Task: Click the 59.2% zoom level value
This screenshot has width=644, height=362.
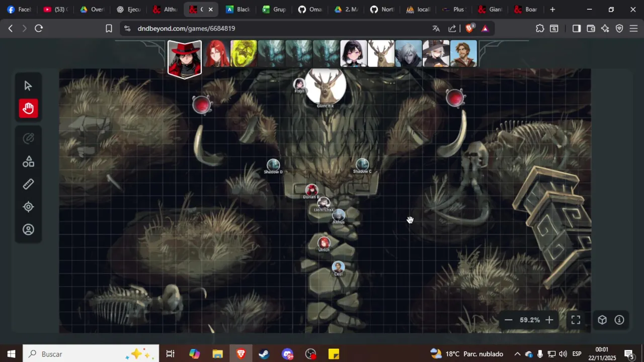Action: 529,320
